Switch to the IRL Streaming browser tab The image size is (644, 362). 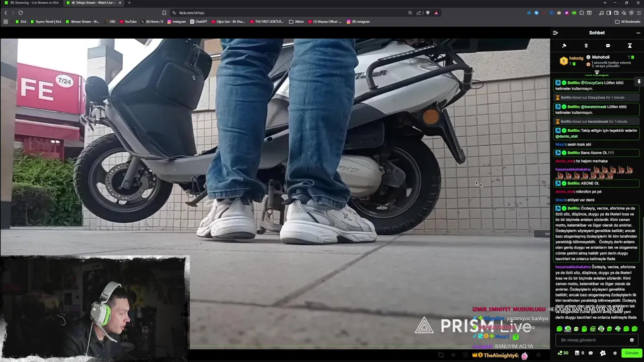click(x=32, y=3)
